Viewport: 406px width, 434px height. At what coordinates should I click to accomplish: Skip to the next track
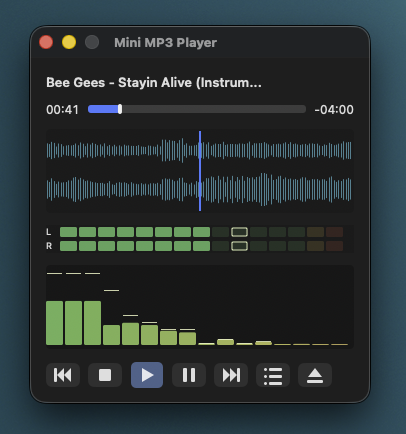231,375
